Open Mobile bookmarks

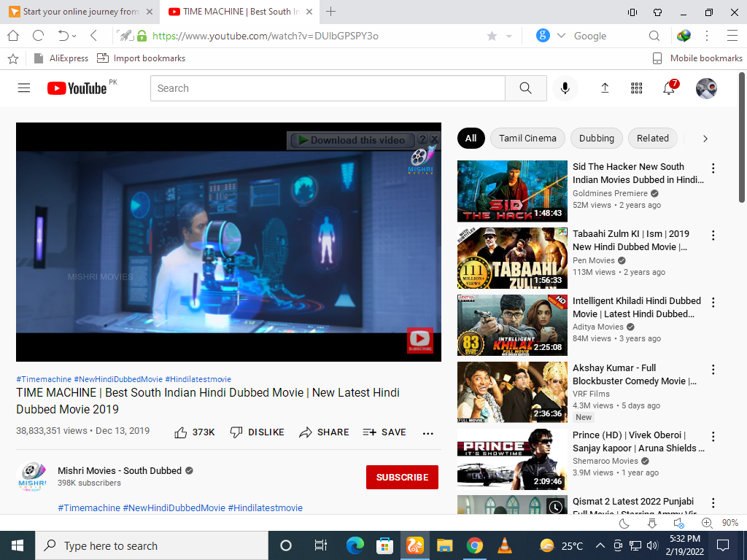pos(697,58)
